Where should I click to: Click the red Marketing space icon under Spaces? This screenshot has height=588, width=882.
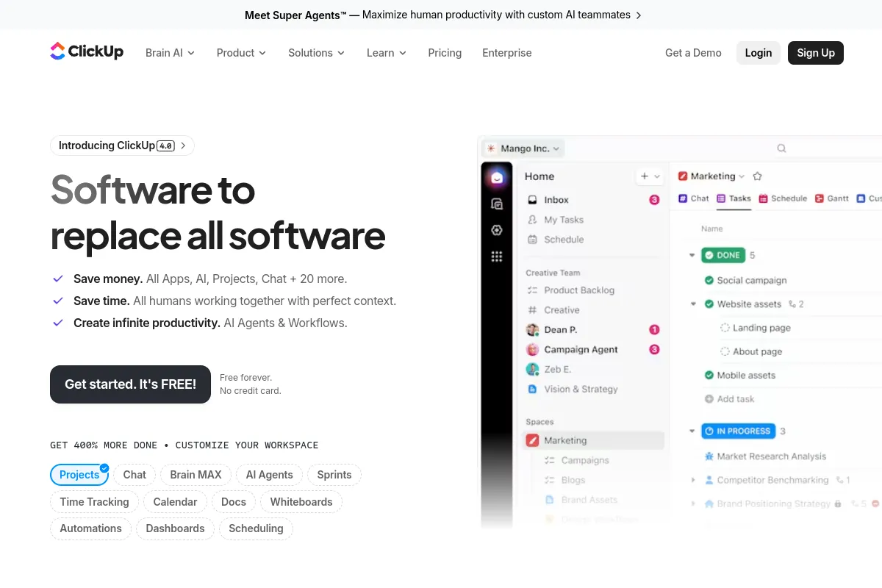pyautogui.click(x=533, y=440)
